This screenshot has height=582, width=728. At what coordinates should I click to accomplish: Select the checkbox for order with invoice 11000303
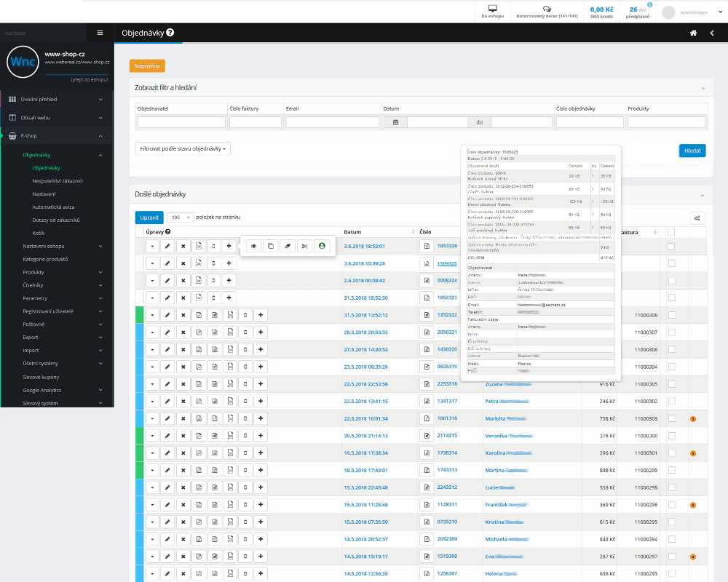pyautogui.click(x=671, y=418)
